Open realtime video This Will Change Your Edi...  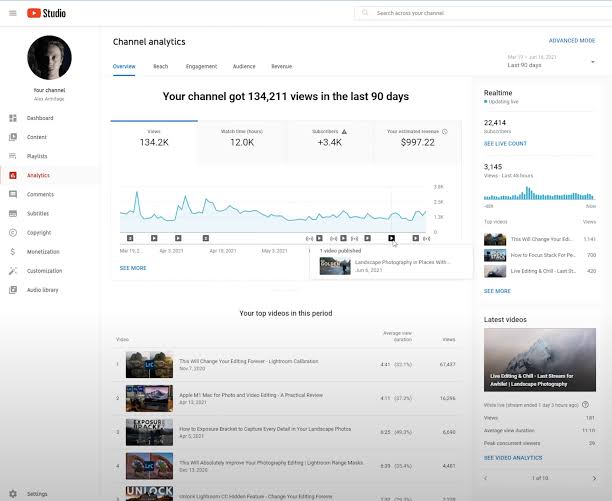[x=540, y=239]
